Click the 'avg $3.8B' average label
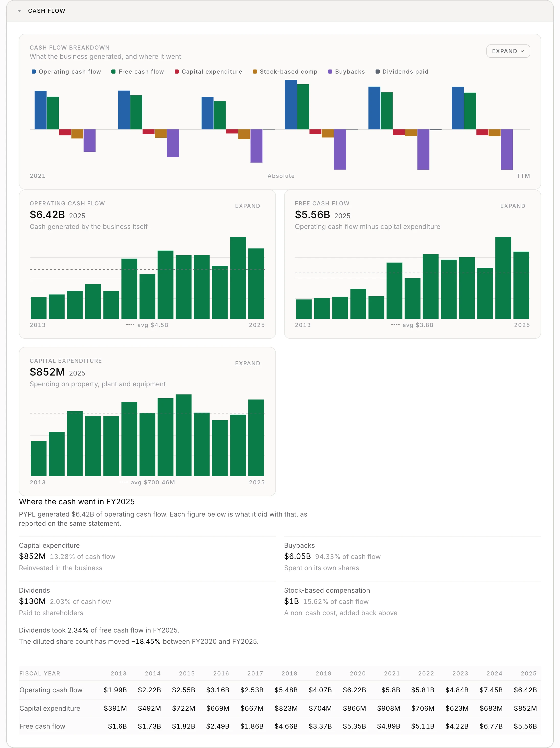Image resolution: width=560 pixels, height=748 pixels. [x=418, y=325]
